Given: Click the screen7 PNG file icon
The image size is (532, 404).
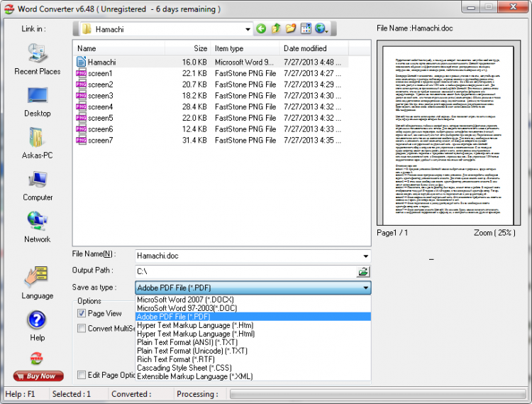Looking at the screenshot, I should pos(81,140).
